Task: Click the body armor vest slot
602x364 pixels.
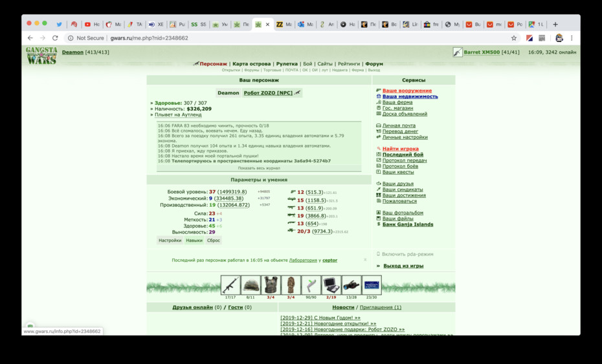Action: tap(271, 285)
